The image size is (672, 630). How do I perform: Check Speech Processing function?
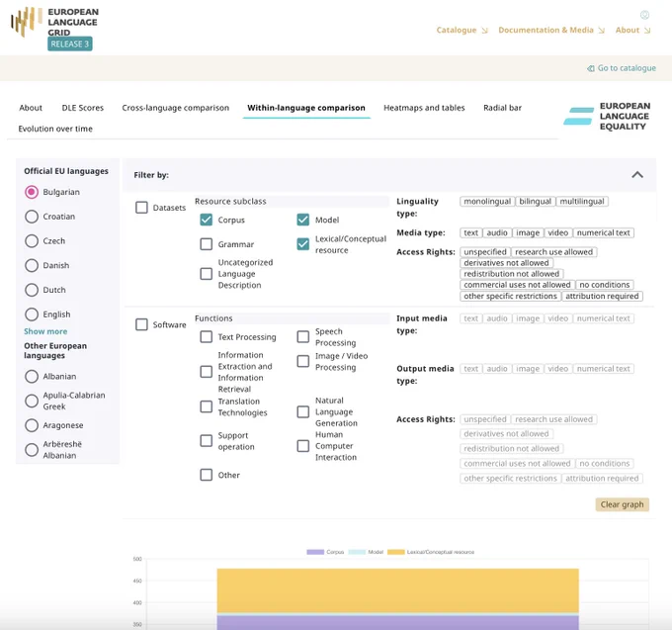(x=303, y=336)
